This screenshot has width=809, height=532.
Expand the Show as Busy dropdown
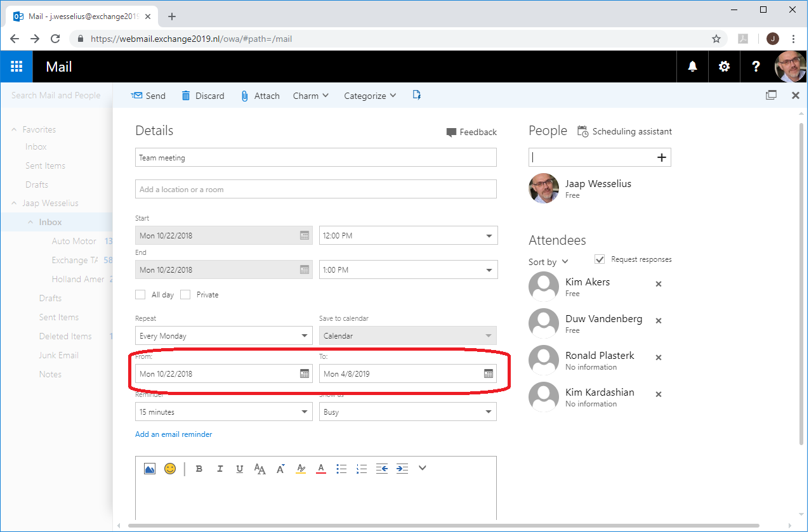408,412
